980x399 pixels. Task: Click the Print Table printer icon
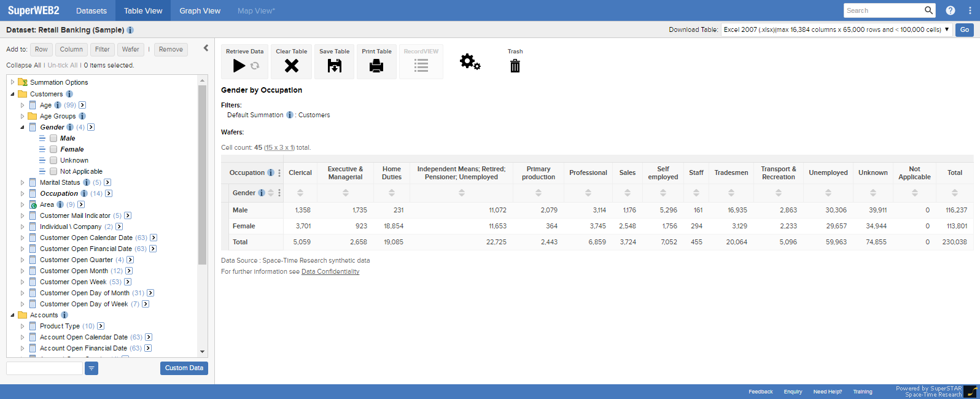click(376, 66)
